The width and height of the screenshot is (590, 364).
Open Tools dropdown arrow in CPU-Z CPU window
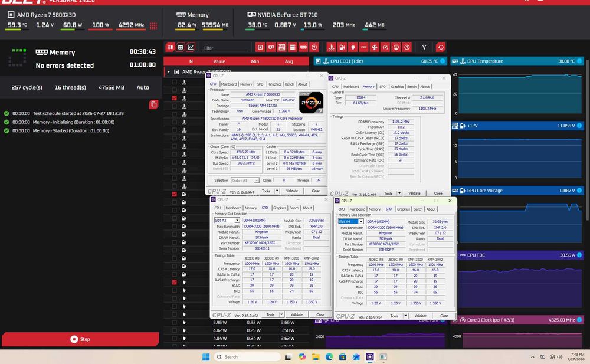[277, 191]
